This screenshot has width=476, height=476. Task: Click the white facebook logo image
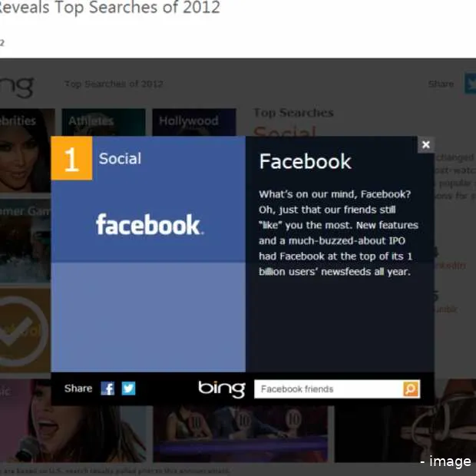coord(150,224)
